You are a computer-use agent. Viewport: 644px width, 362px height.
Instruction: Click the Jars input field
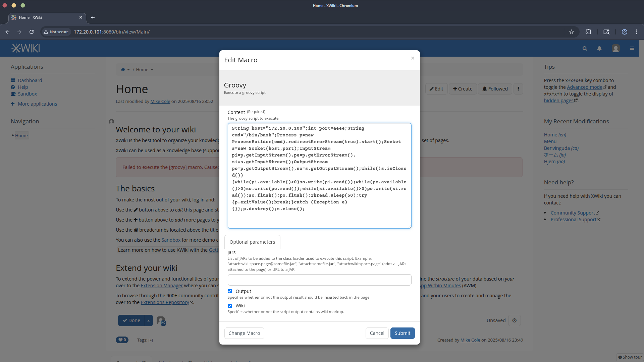click(x=319, y=280)
